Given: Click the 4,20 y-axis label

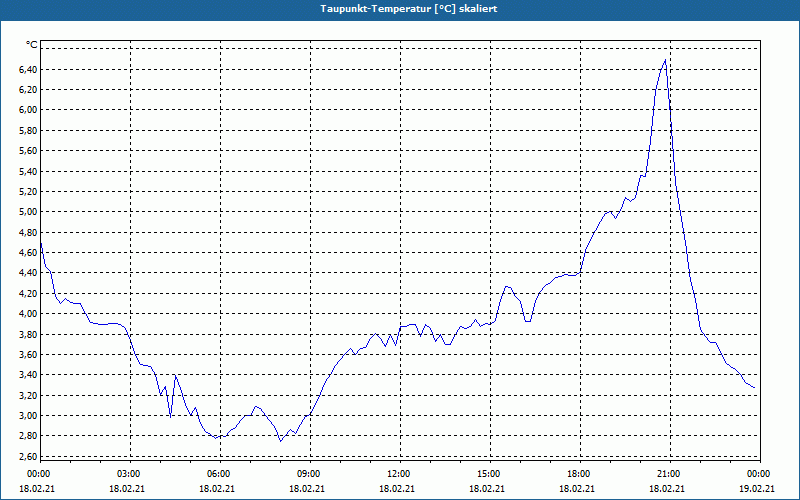Looking at the screenshot, I should tap(28, 293).
